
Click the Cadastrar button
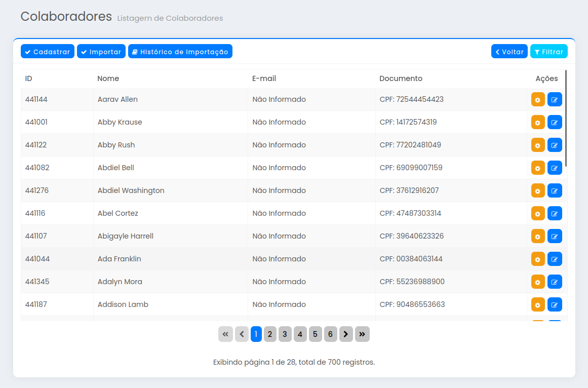(x=48, y=52)
